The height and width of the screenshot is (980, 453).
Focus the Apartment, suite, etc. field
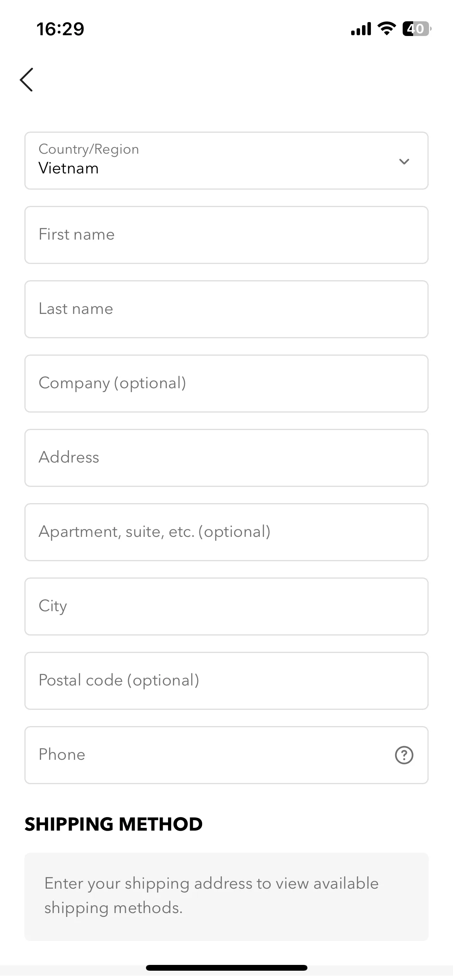[226, 532]
